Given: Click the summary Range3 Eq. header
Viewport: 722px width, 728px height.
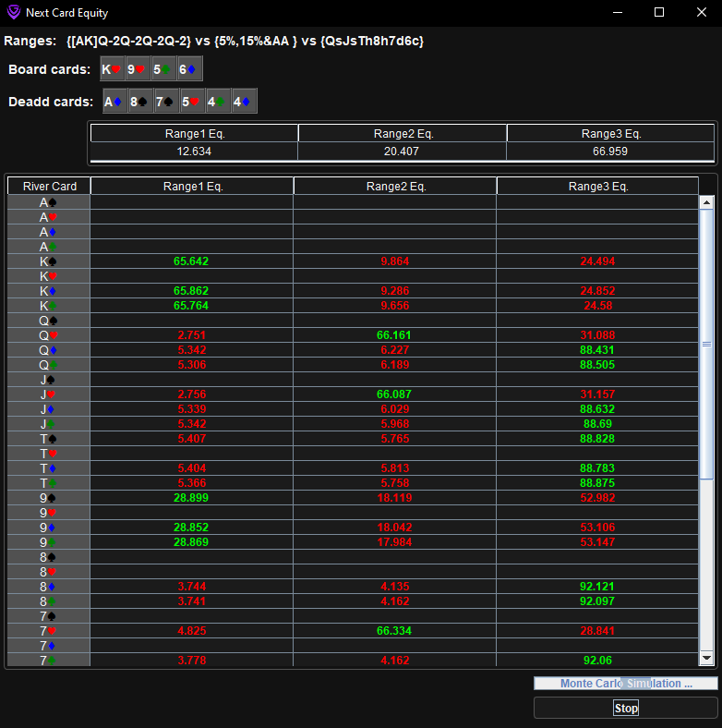Looking at the screenshot, I should click(x=610, y=134).
